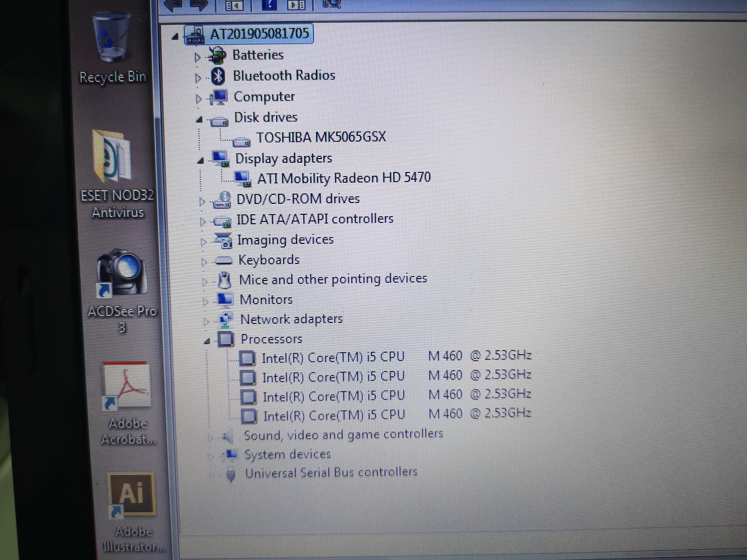
Task: Expand the Bluetooth Radios category
Action: [x=198, y=77]
